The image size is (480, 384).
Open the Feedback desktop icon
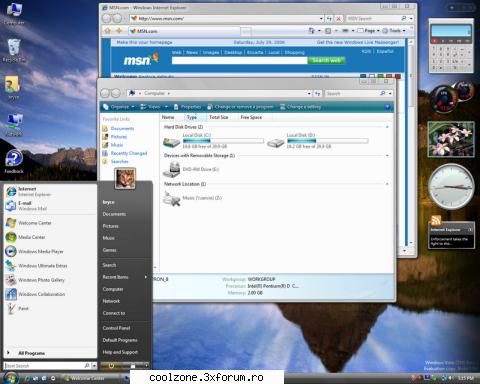14,162
